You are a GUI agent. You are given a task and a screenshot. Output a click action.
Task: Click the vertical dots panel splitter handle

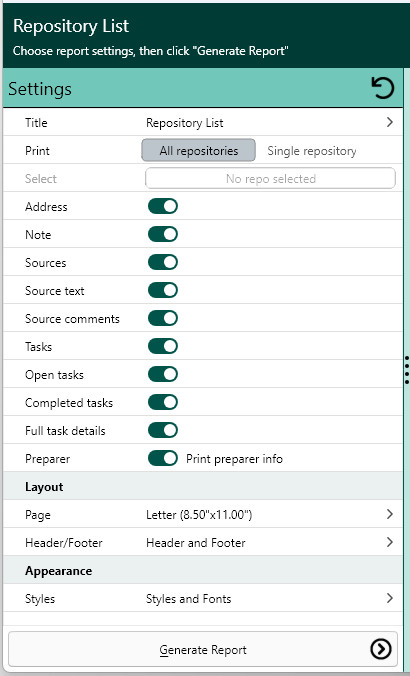click(407, 370)
